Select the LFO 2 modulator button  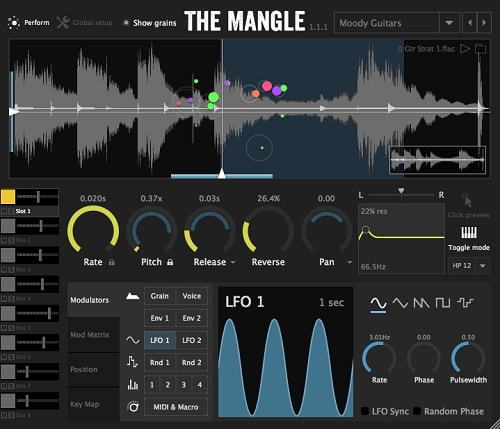[192, 340]
